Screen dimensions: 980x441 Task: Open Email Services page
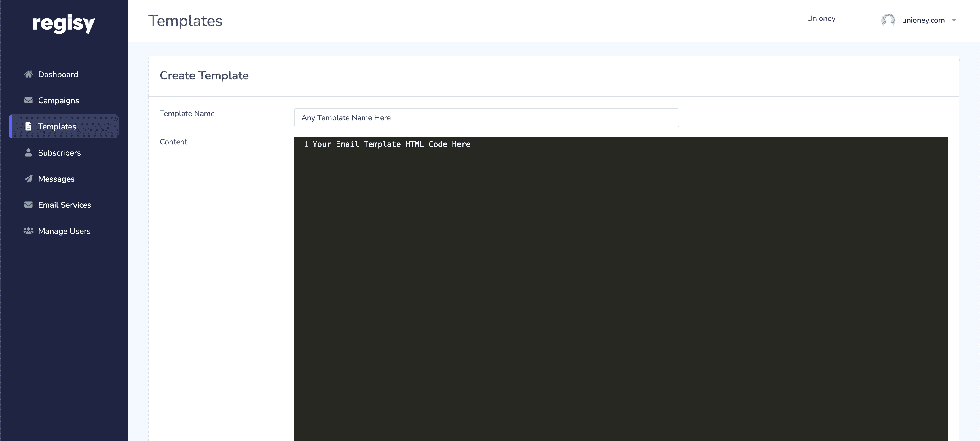click(64, 205)
